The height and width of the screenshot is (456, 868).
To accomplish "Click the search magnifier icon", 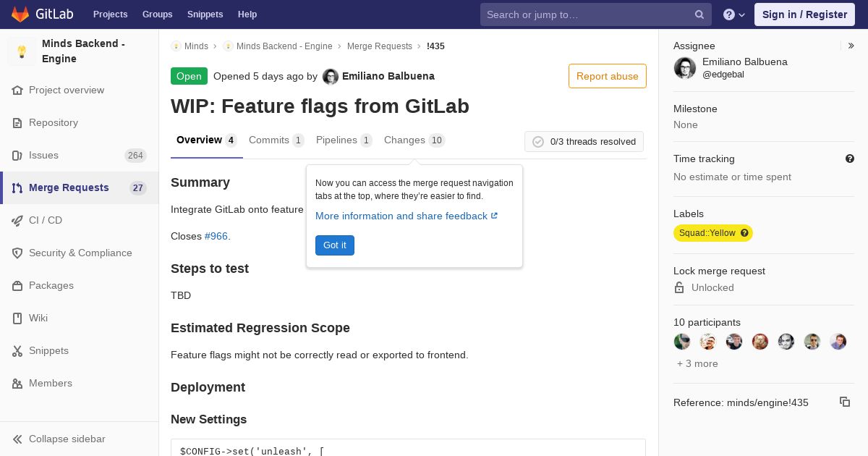I will tap(699, 14).
